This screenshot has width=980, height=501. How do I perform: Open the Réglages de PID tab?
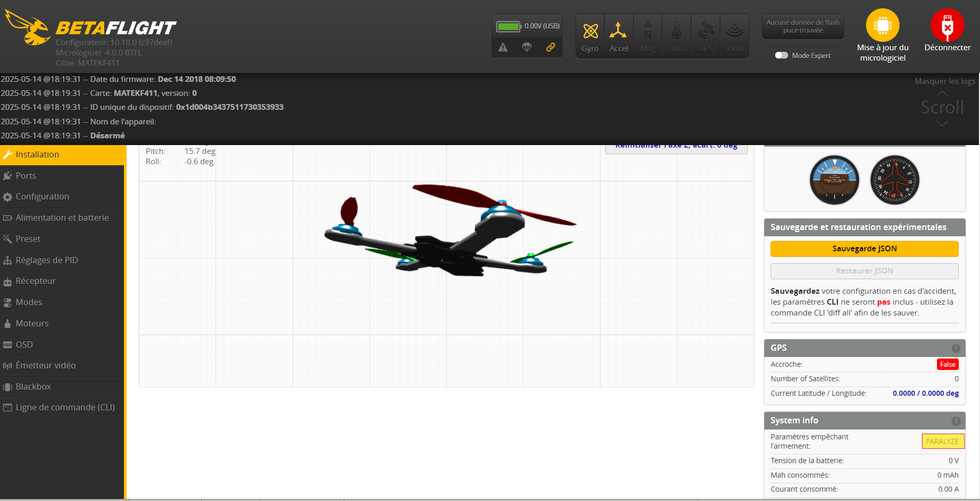47,260
